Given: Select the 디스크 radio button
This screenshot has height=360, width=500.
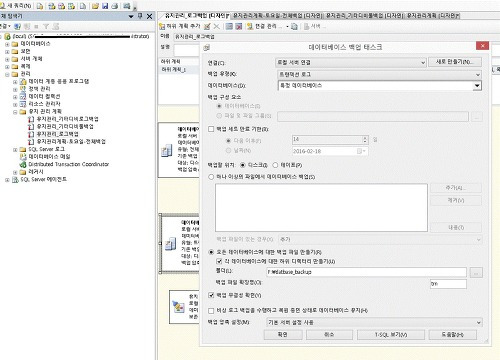Looking at the screenshot, I should click(x=242, y=165).
